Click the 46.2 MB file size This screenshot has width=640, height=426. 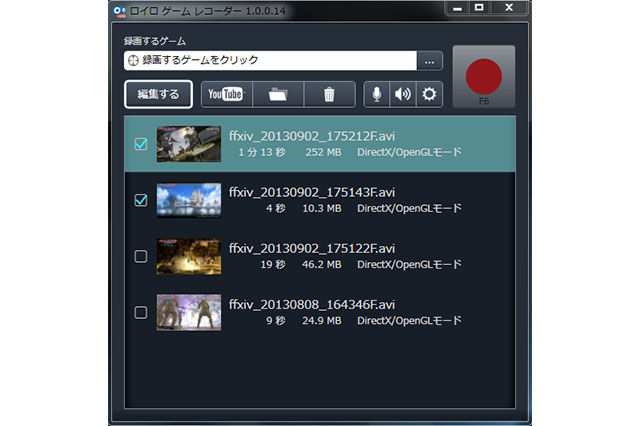point(322,265)
